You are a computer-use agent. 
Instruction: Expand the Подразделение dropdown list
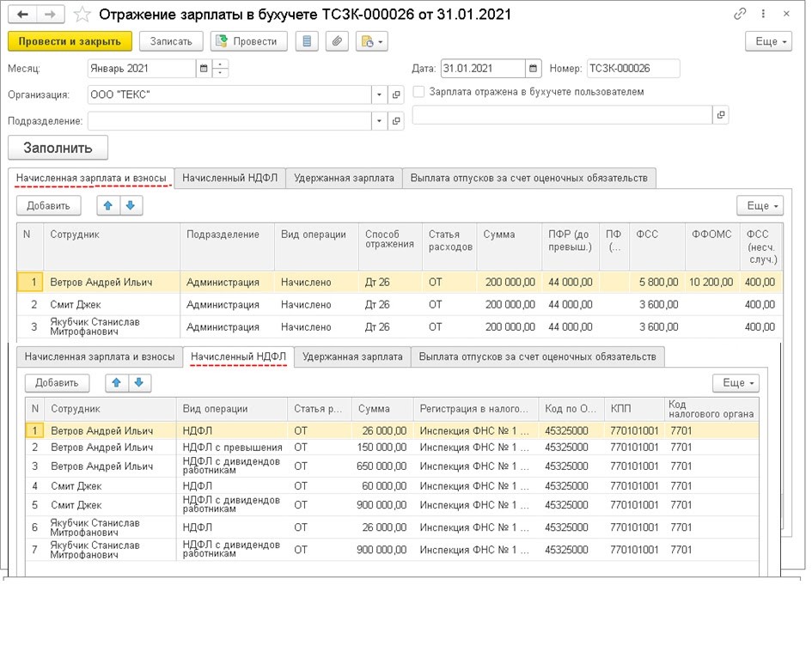tap(380, 121)
